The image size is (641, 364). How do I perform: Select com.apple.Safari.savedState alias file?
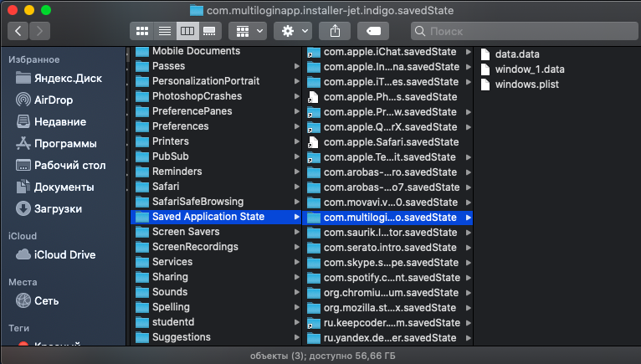(x=388, y=142)
